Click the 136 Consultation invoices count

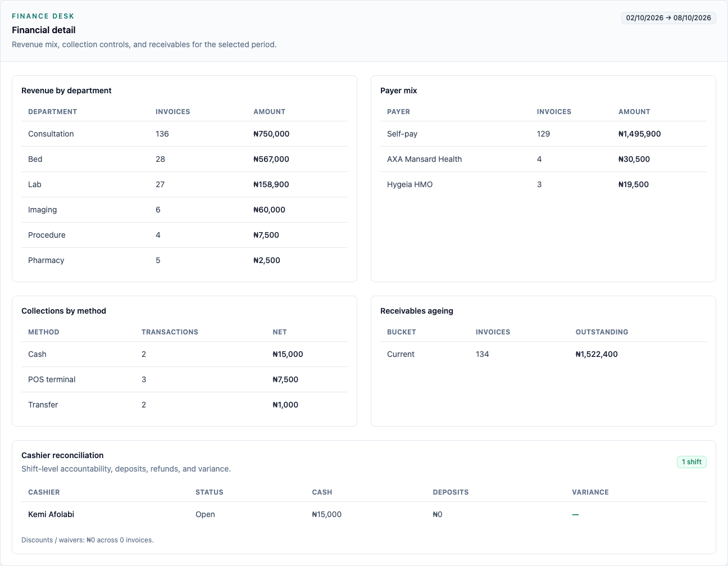(x=162, y=134)
